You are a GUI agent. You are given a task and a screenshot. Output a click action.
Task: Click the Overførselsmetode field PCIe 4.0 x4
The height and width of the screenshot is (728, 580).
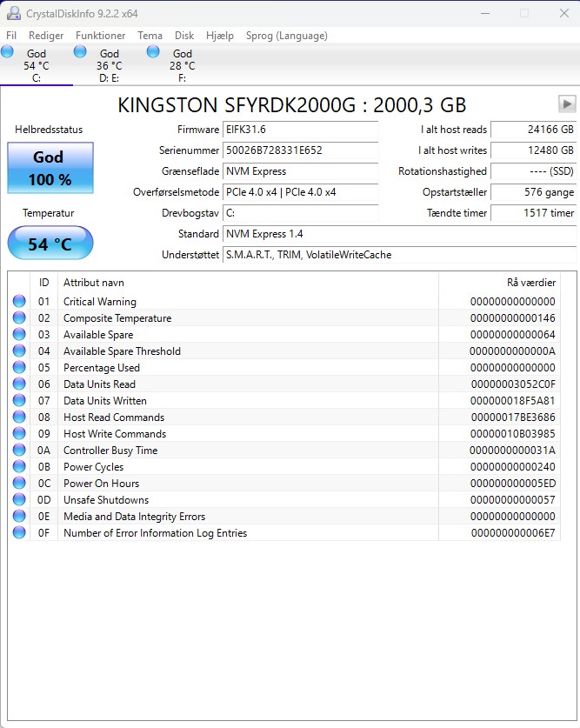(301, 192)
